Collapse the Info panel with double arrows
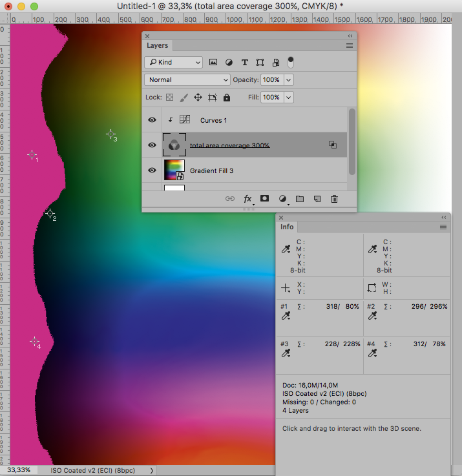 (444, 218)
